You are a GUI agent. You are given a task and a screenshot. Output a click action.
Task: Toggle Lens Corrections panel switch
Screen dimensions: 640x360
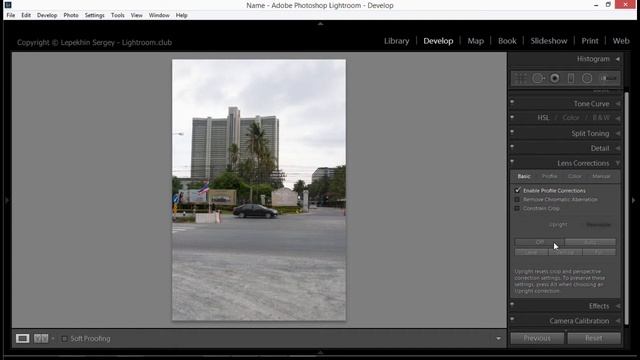click(512, 162)
